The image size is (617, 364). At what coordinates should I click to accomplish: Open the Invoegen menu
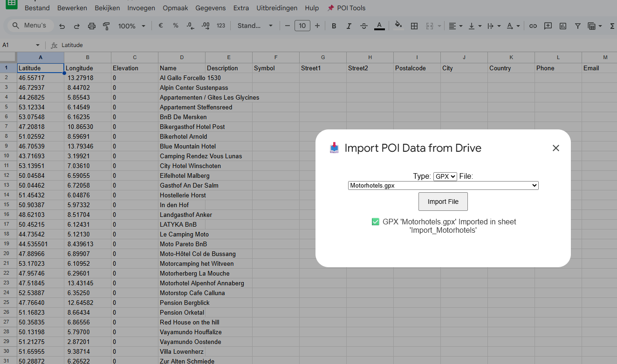141,8
